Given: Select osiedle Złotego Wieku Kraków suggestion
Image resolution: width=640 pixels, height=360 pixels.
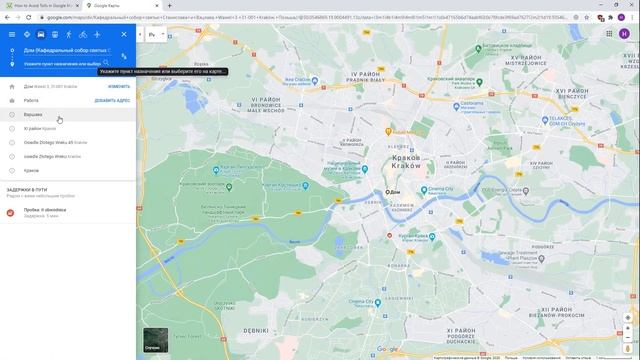Looking at the screenshot, I should 68,156.
